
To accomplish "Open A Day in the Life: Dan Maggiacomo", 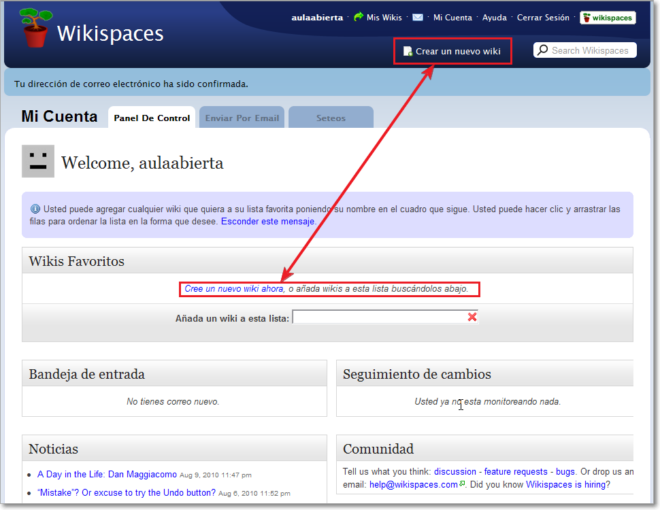I will [x=107, y=474].
